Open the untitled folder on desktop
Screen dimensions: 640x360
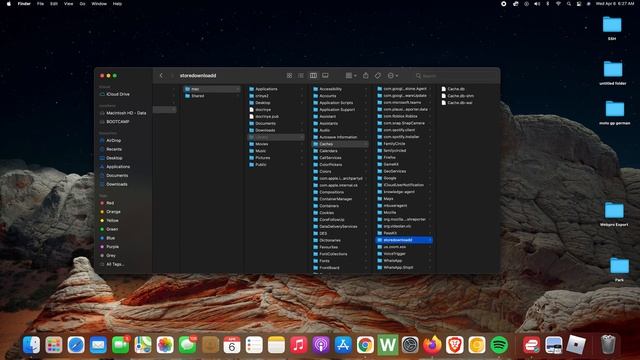(x=613, y=73)
